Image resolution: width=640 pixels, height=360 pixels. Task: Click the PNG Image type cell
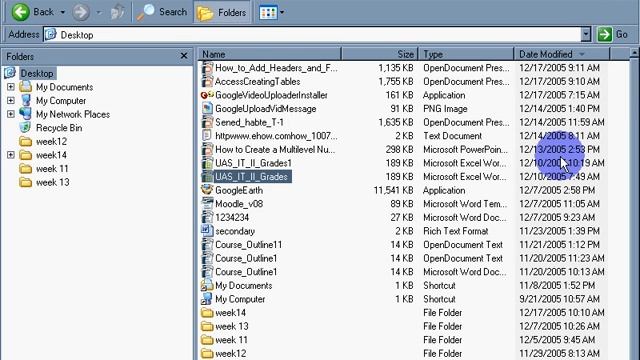(x=445, y=109)
